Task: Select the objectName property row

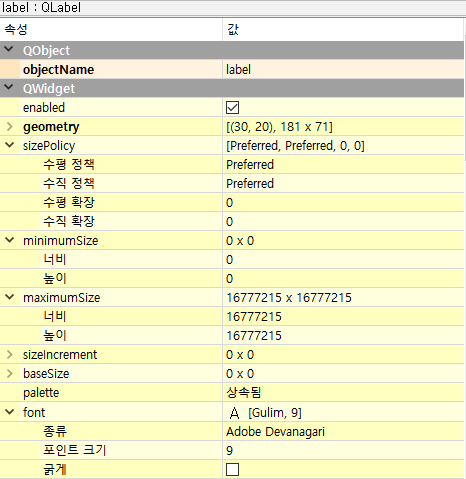Action: [232, 69]
